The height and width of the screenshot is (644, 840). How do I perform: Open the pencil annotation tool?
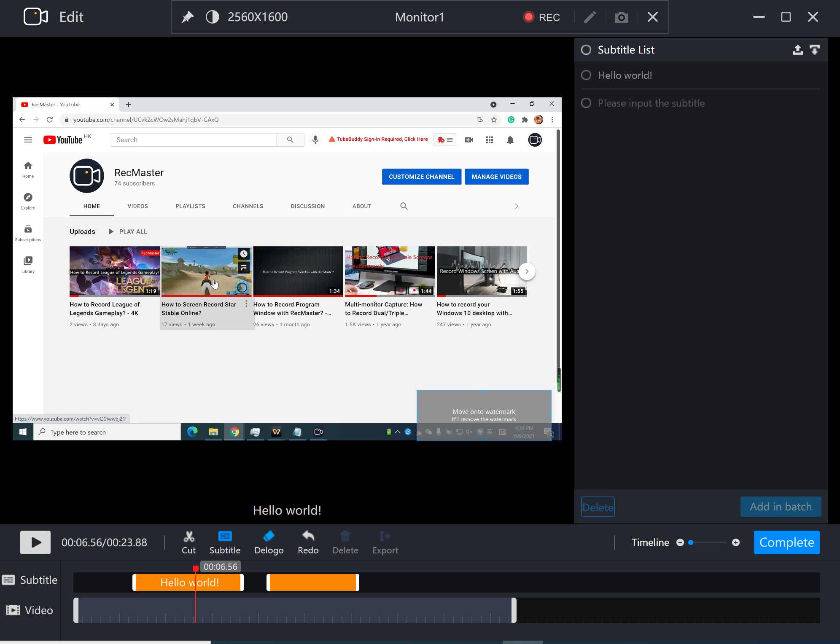tap(590, 17)
